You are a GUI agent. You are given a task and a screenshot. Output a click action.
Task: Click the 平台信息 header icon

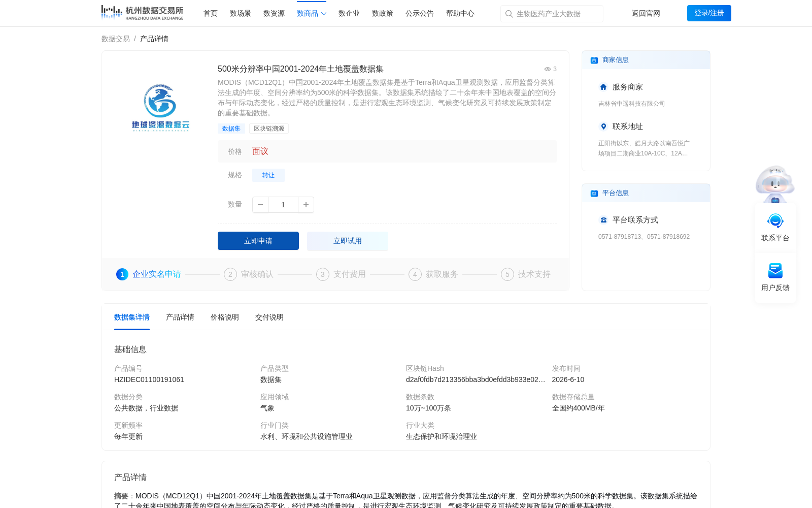click(594, 193)
